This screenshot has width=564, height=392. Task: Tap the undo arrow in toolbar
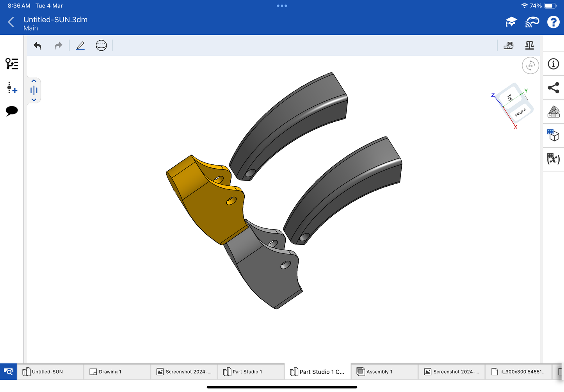(37, 46)
